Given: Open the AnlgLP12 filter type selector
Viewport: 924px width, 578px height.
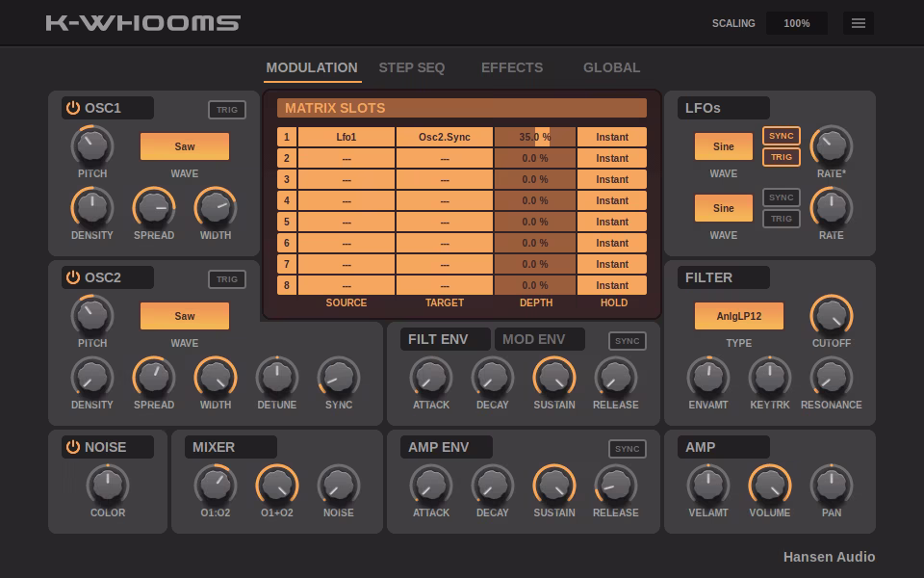Looking at the screenshot, I should [738, 315].
